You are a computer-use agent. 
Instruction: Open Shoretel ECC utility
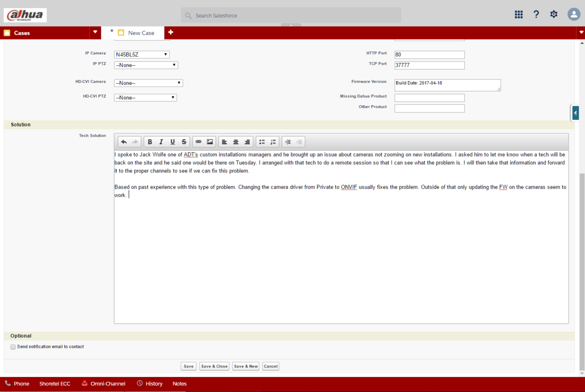pos(55,384)
